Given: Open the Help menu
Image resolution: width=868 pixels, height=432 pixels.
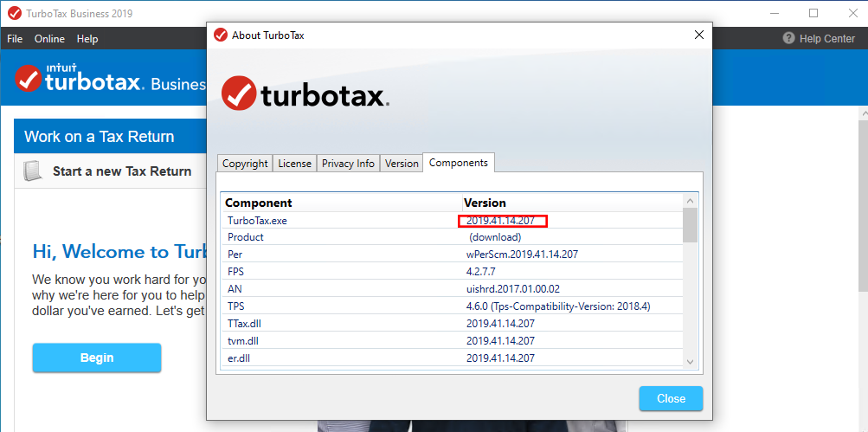Looking at the screenshot, I should 87,39.
